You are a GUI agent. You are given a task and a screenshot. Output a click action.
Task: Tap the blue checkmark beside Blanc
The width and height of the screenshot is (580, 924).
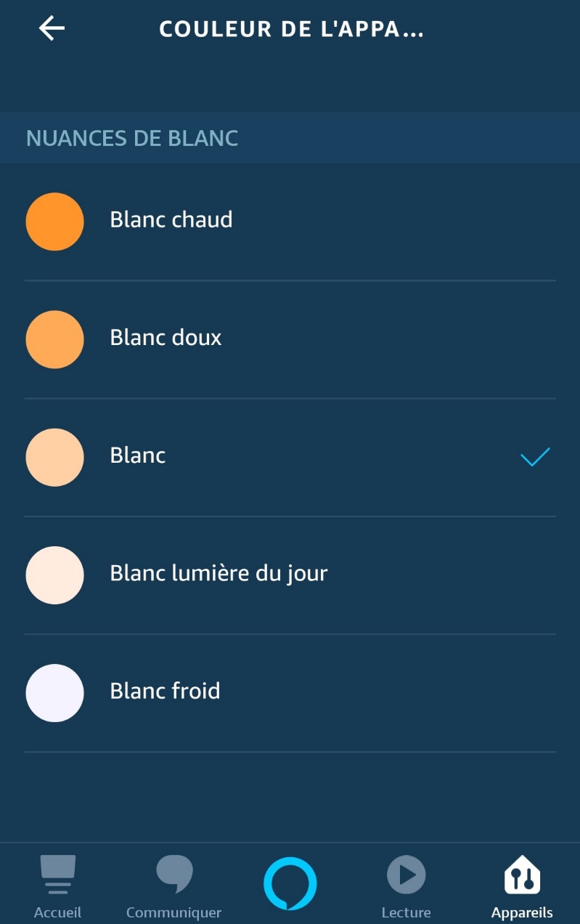coord(535,457)
